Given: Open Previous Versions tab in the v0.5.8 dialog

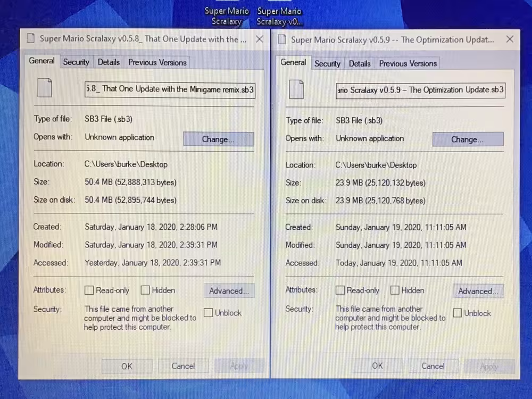Looking at the screenshot, I should [x=157, y=62].
